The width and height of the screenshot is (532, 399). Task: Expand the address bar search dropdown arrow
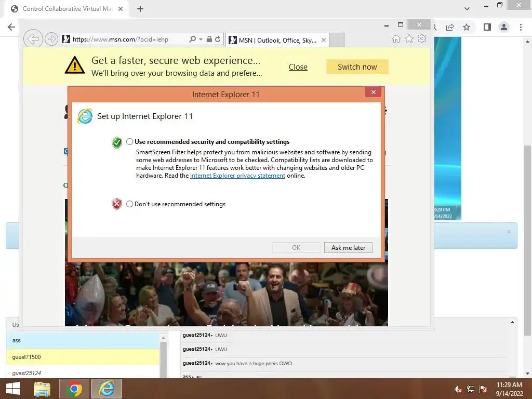pyautogui.click(x=201, y=39)
